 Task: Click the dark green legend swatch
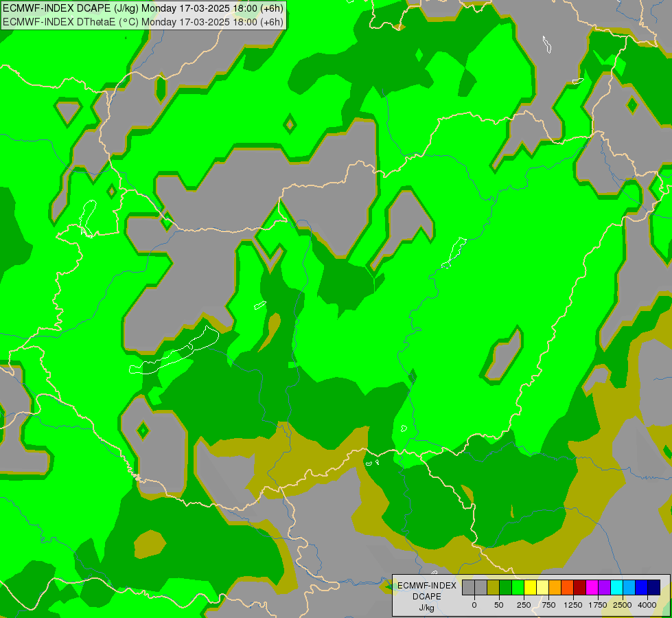[x=505, y=587]
